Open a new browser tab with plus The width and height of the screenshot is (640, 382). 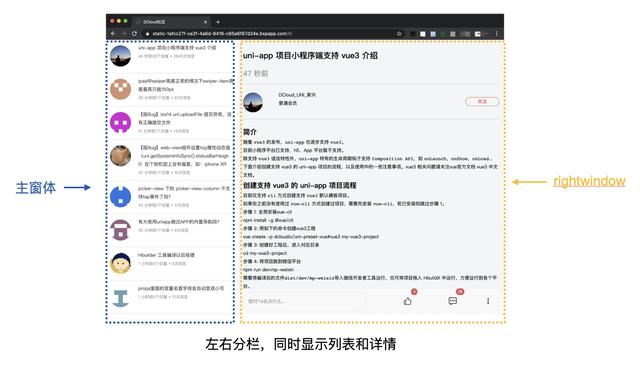point(218,22)
